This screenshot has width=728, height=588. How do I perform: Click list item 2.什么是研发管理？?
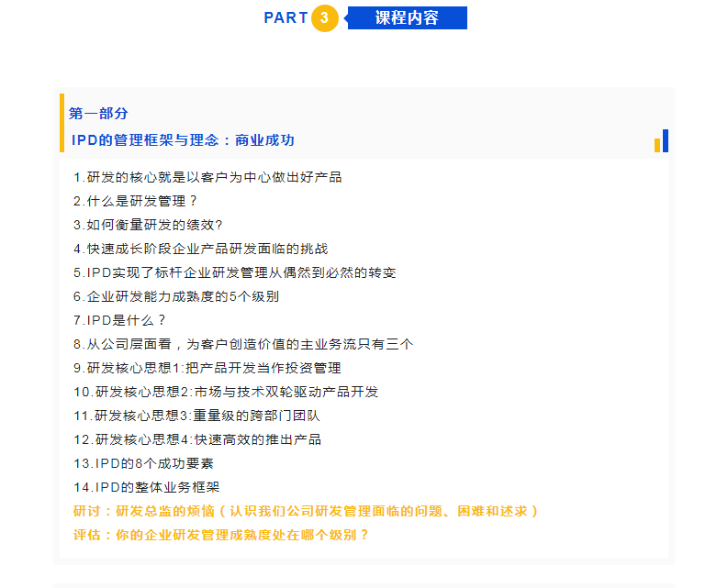coord(136,201)
